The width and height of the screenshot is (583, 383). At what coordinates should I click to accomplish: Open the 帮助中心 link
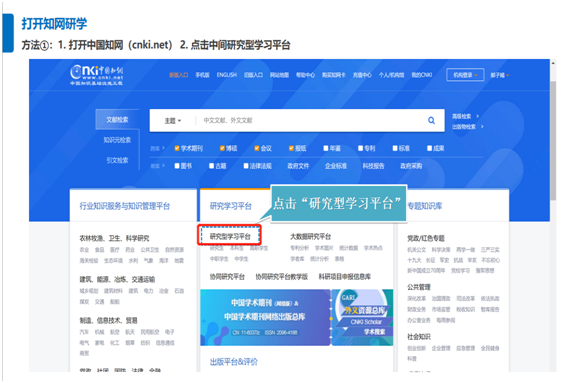coord(306,75)
